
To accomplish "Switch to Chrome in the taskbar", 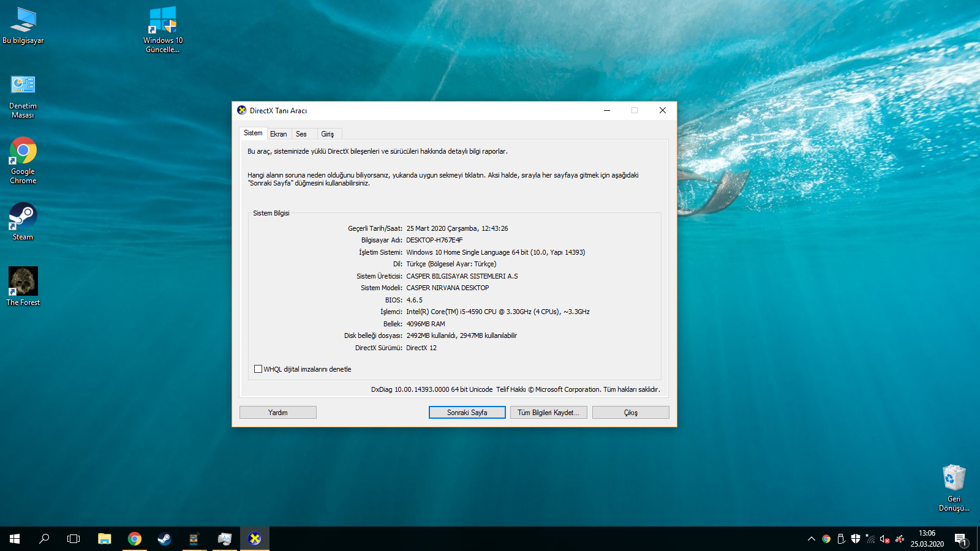I will (135, 539).
